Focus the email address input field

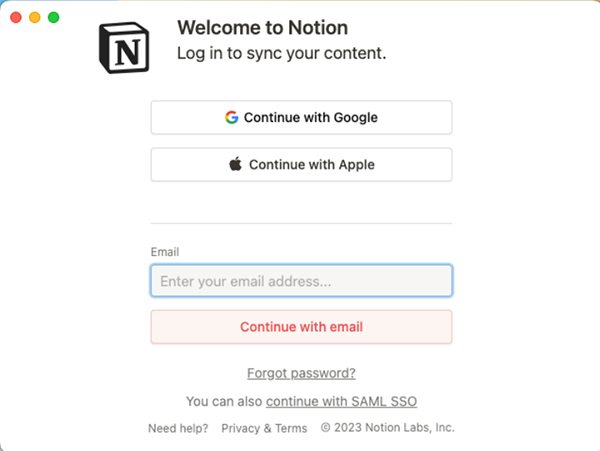(x=301, y=281)
